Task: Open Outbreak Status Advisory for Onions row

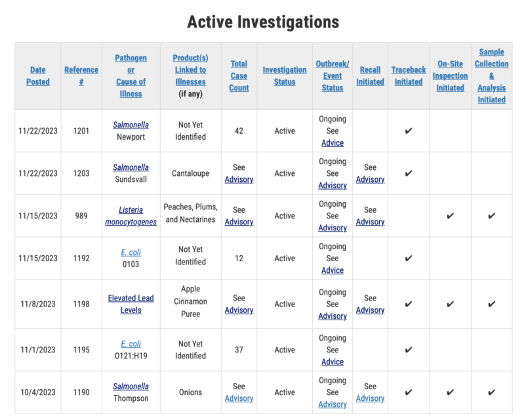Action: coord(333,404)
